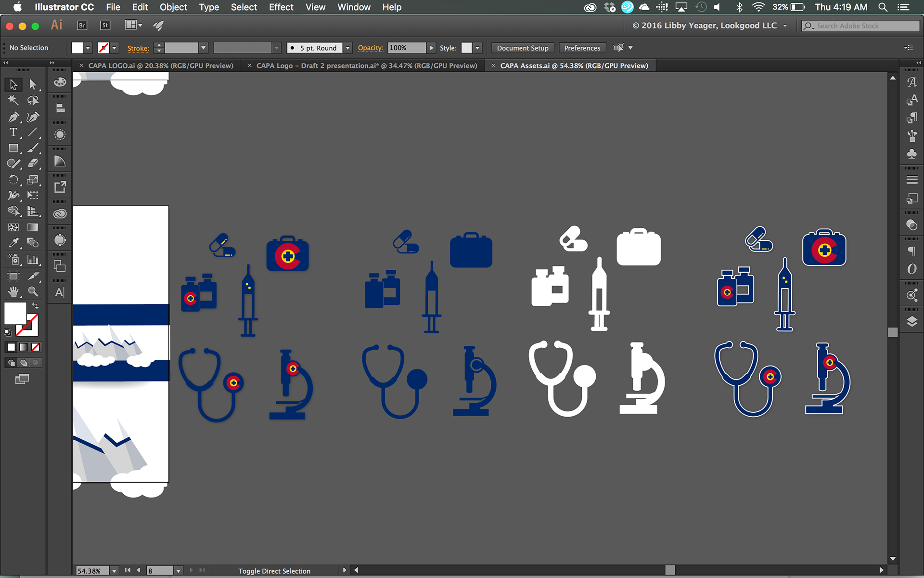Open the Asset Export panel
The image size is (924, 578).
(60, 187)
